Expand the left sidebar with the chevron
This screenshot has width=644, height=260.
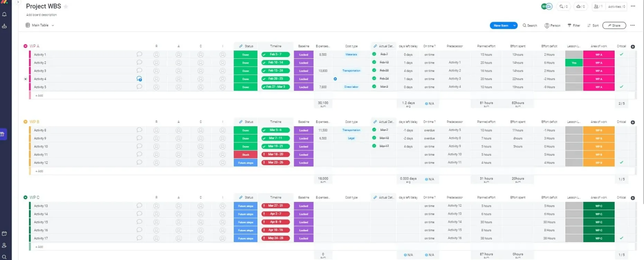pyautogui.click(x=18, y=2)
